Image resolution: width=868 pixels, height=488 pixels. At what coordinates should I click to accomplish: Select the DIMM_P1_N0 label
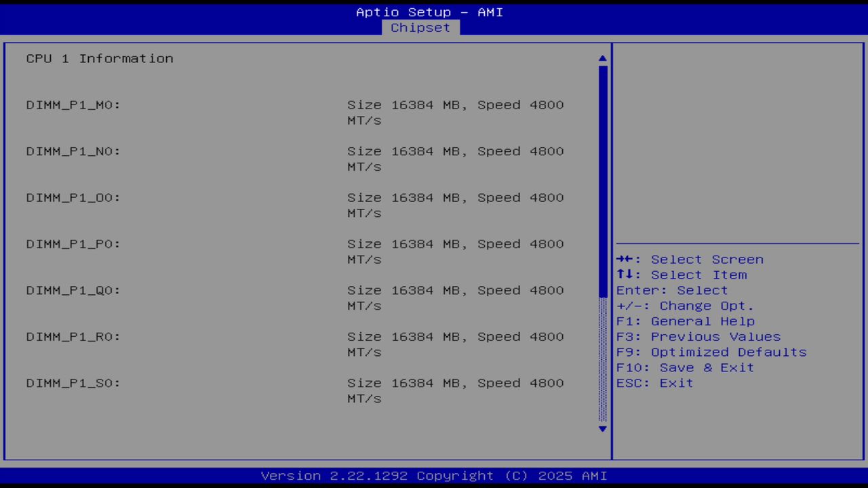tap(73, 151)
